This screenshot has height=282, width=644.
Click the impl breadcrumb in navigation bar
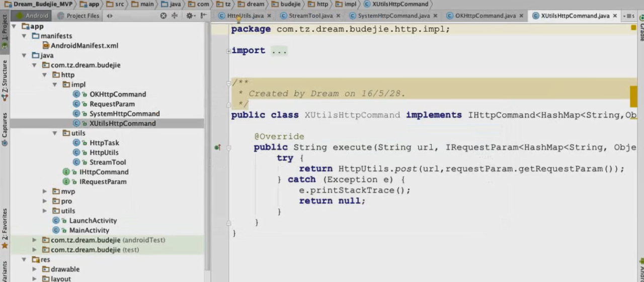[350, 4]
